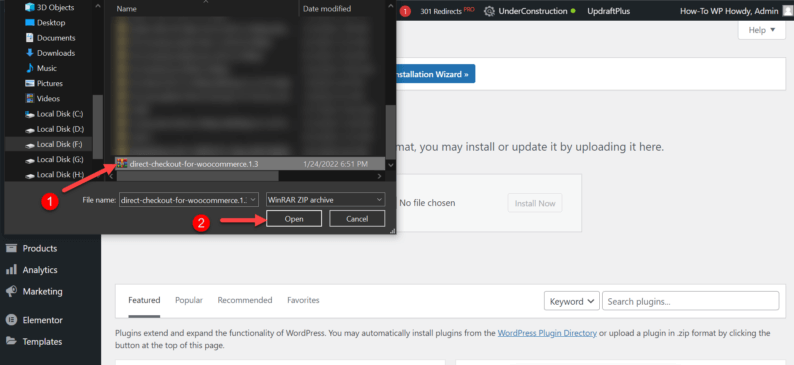Select direct-checkout-for-woocommerce.1.3 zip file
This screenshot has width=794, height=365.
[x=250, y=164]
